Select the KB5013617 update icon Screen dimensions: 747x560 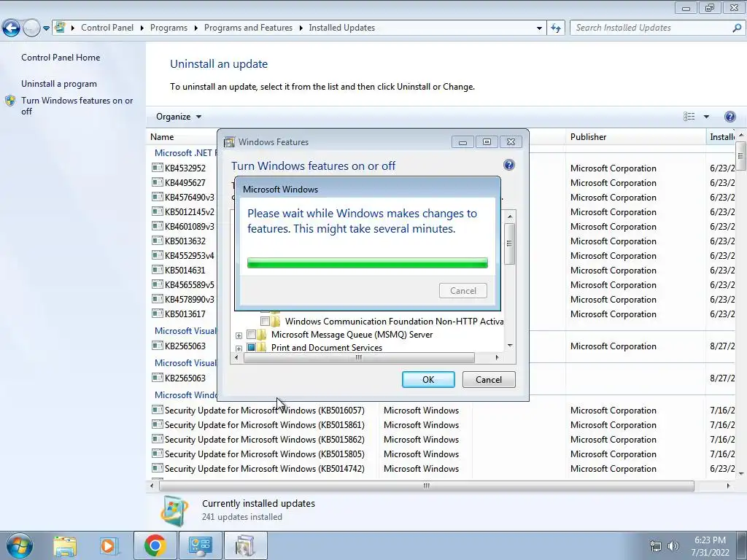(158, 314)
